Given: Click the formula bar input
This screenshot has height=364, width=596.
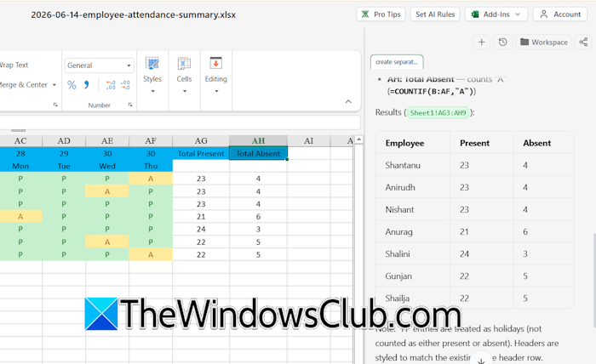Looking at the screenshot, I should [x=181, y=122].
